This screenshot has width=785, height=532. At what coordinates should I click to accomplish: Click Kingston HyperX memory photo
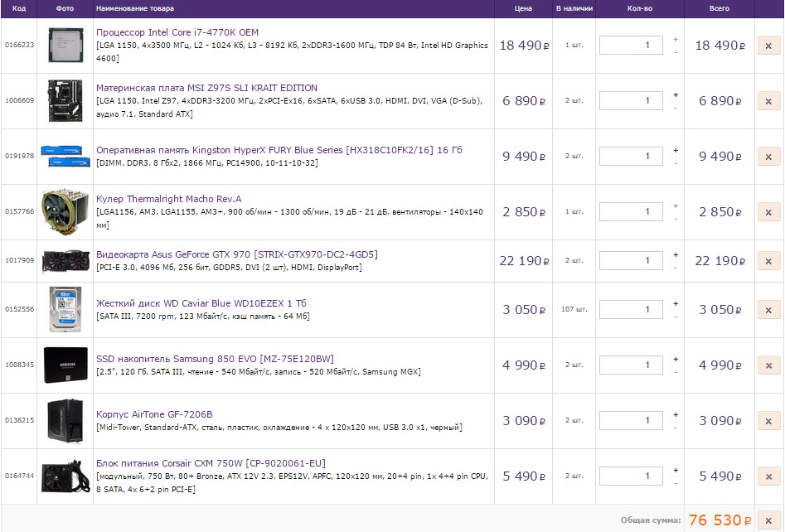(65, 156)
